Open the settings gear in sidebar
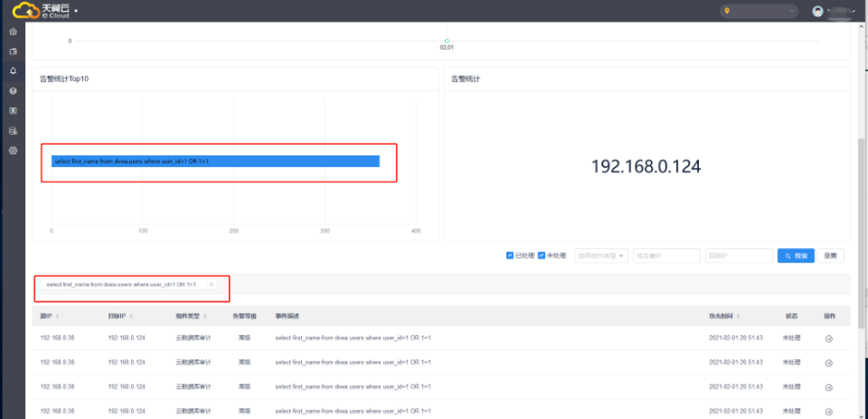Viewport: 868px width, 419px height. 13,150
